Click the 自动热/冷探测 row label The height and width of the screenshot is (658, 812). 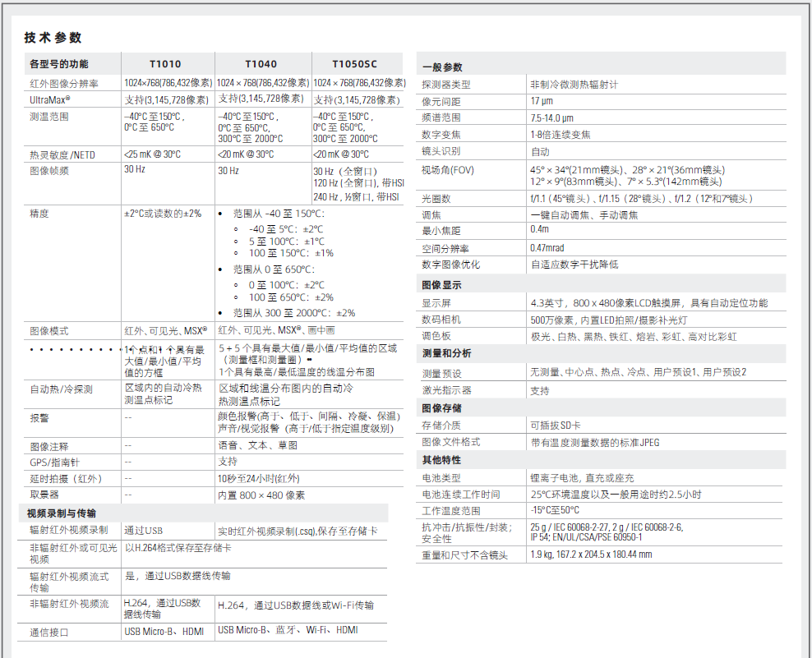(x=61, y=389)
